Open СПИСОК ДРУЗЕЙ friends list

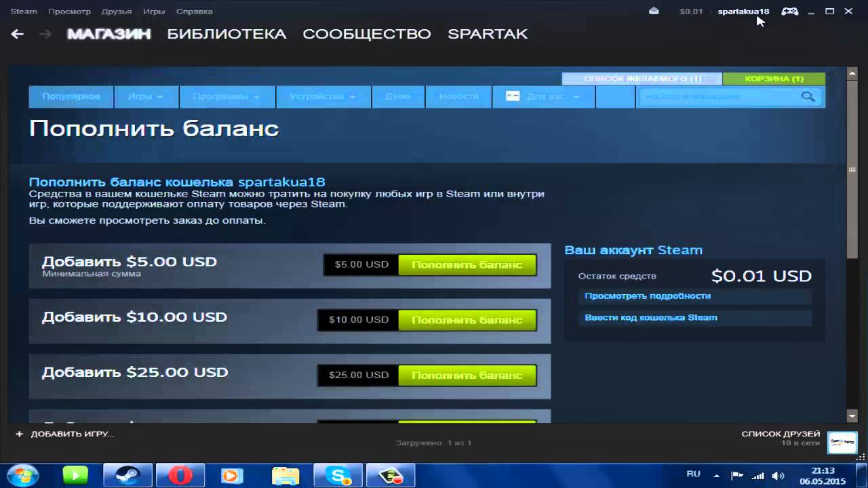tap(781, 434)
